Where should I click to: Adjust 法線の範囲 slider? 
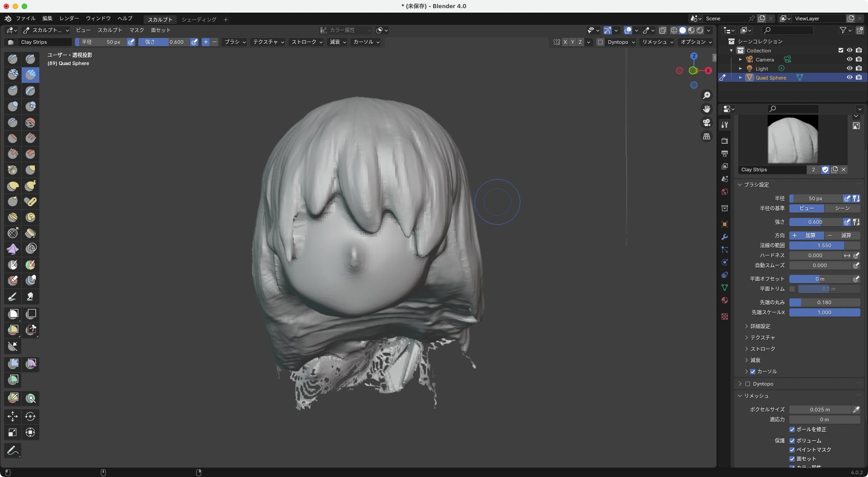click(x=825, y=246)
